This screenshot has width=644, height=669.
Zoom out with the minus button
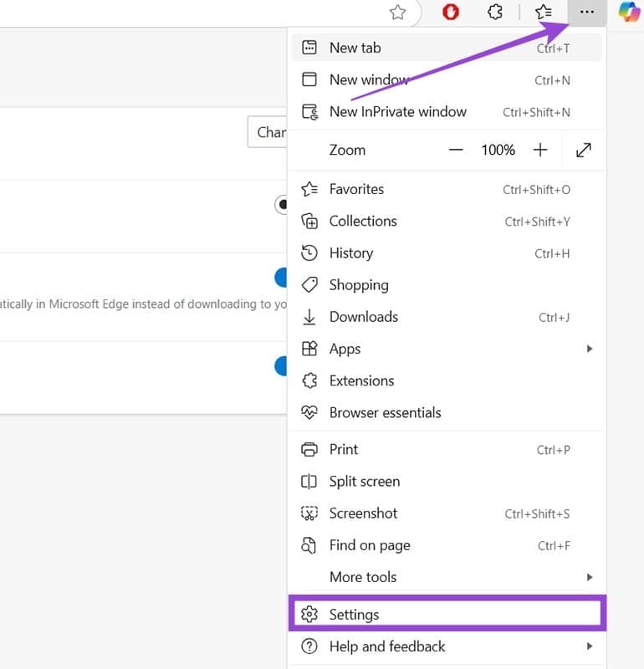click(x=456, y=150)
